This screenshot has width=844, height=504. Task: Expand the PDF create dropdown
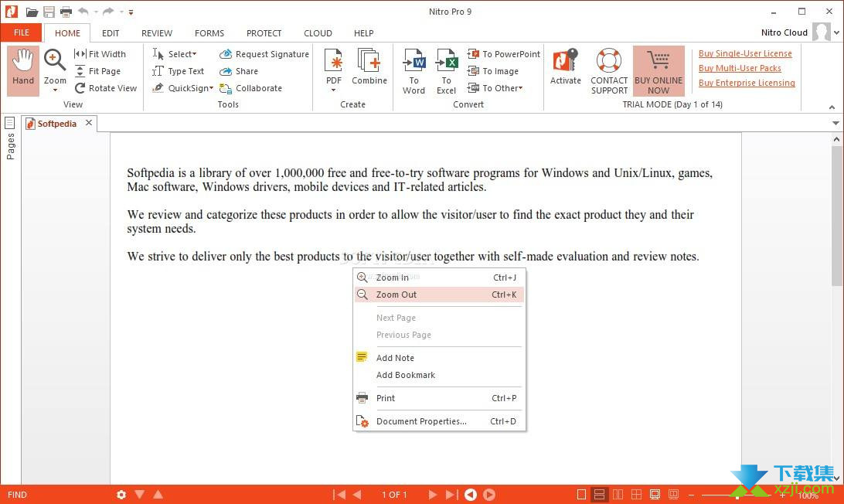[334, 90]
